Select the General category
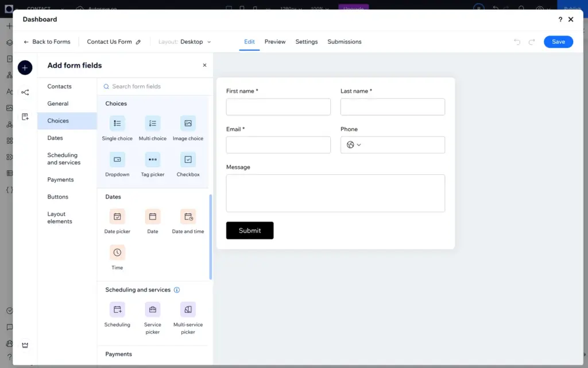588x368 pixels. 67,103
